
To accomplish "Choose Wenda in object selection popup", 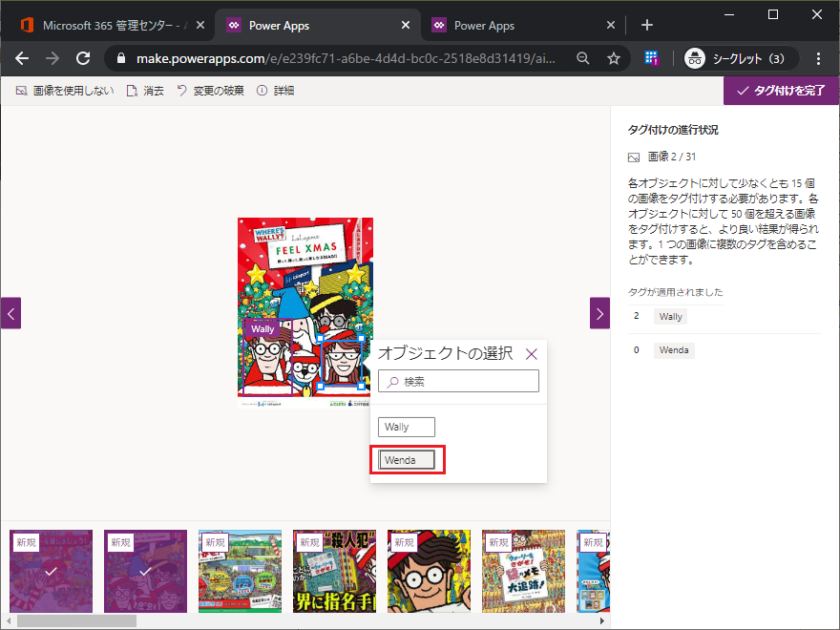I will pyautogui.click(x=407, y=460).
